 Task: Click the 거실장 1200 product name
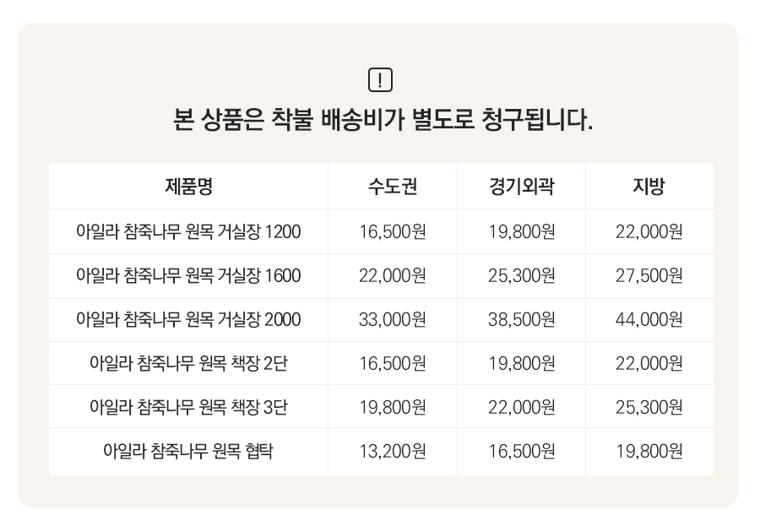click(x=188, y=232)
